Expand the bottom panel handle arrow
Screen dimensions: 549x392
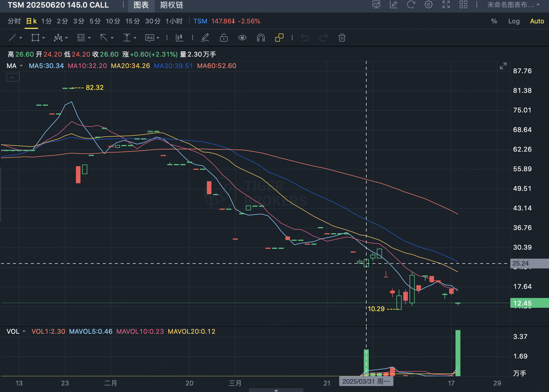coord(276,390)
